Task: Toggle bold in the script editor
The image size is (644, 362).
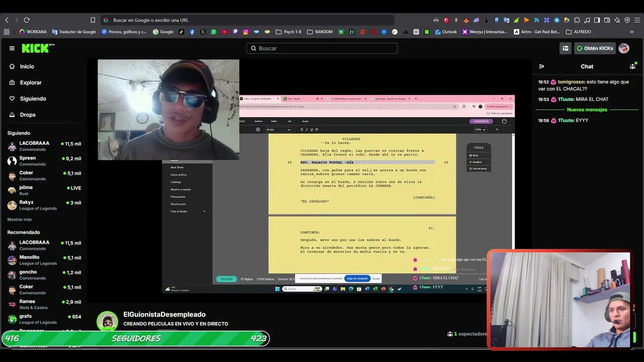Action: click(x=302, y=130)
